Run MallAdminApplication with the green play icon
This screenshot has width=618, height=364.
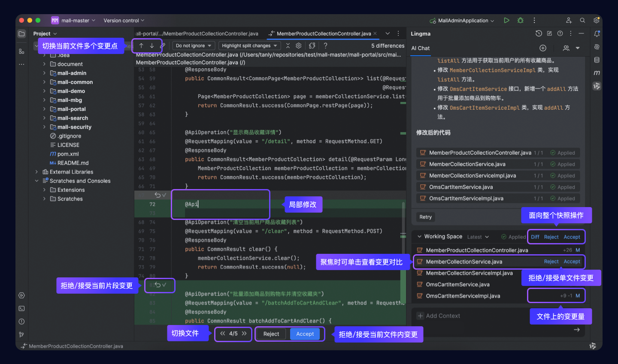point(506,20)
